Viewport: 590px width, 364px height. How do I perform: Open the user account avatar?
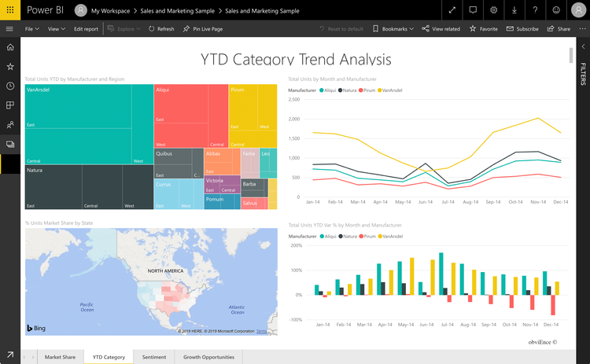click(x=578, y=10)
